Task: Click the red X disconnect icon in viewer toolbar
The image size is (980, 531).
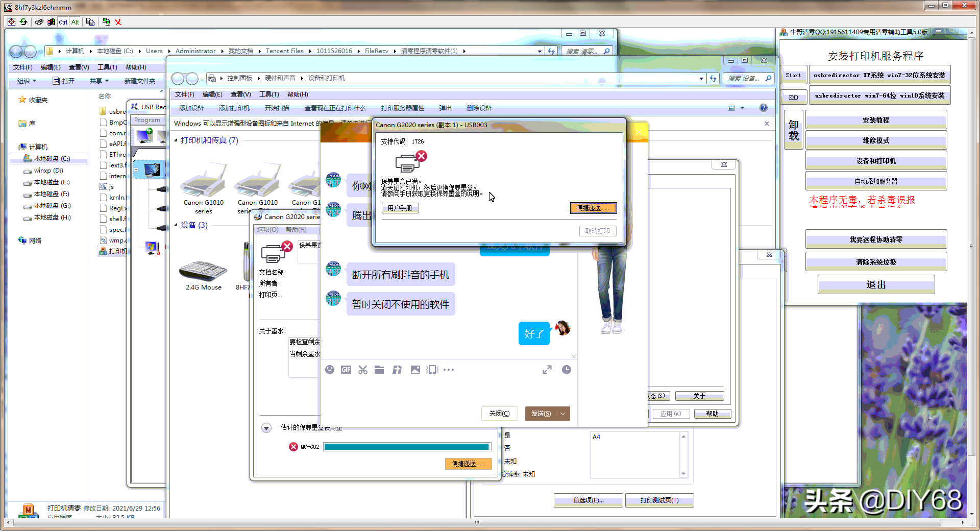Action: point(118,22)
